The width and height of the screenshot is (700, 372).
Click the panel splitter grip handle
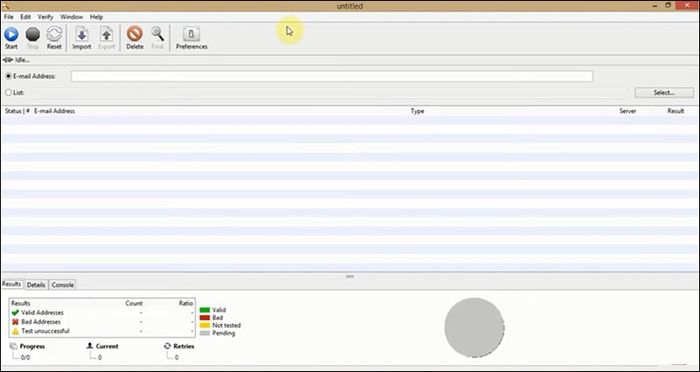[x=350, y=276]
